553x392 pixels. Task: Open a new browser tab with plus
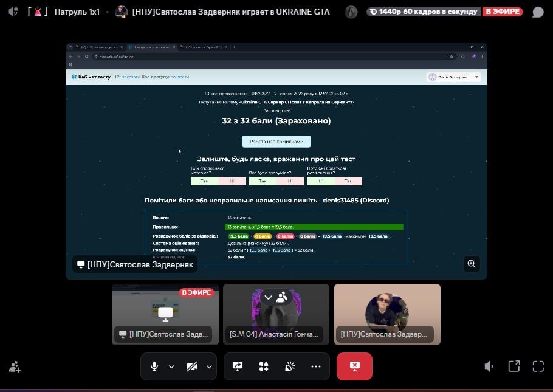coord(234,47)
